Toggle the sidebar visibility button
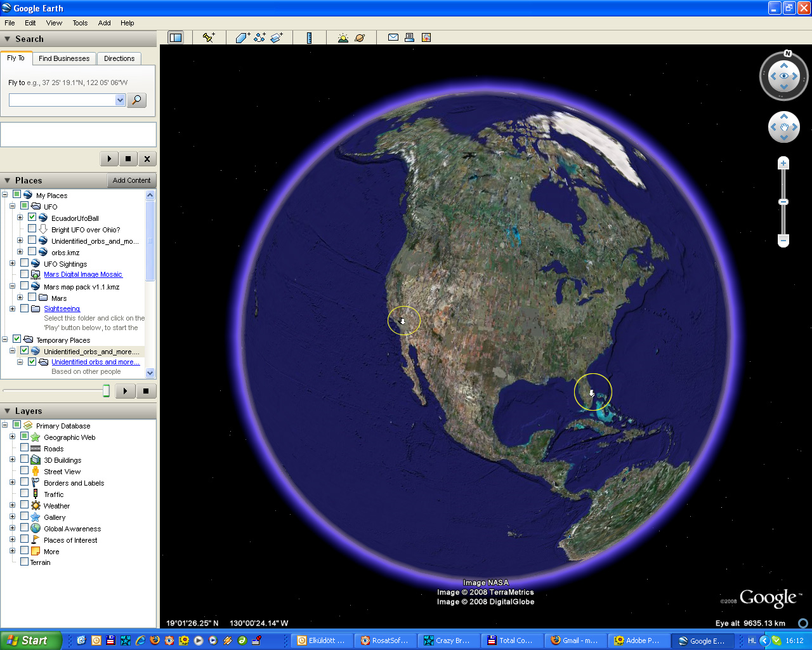This screenshot has width=812, height=650. pyautogui.click(x=176, y=37)
